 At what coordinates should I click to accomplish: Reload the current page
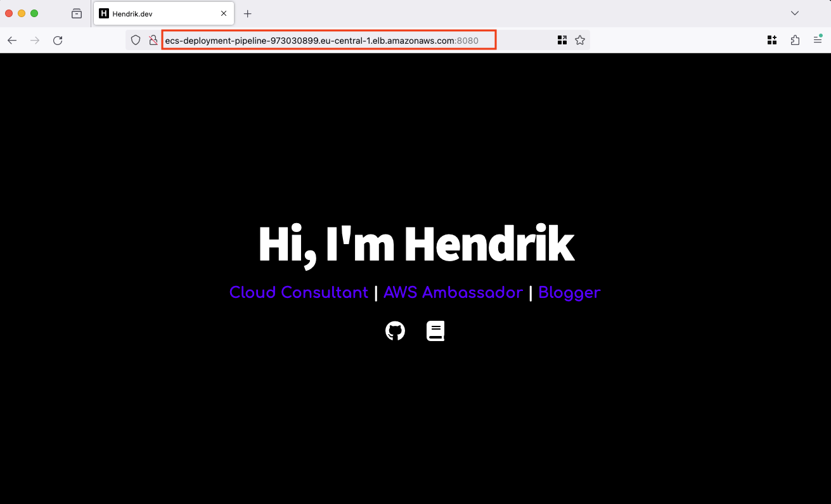tap(58, 41)
